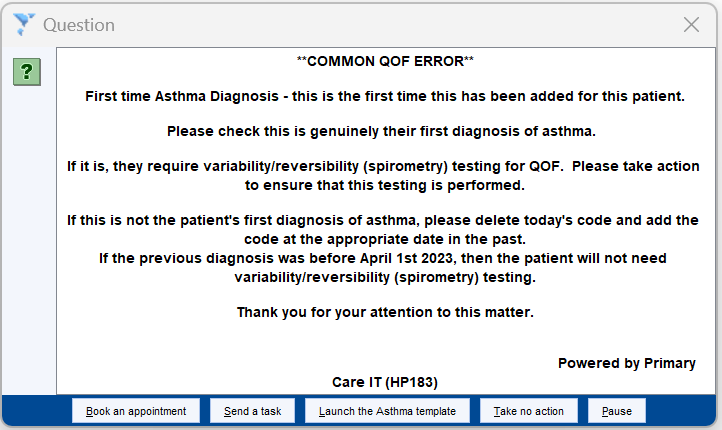
Task: Select the Send a task button
Action: [x=252, y=411]
